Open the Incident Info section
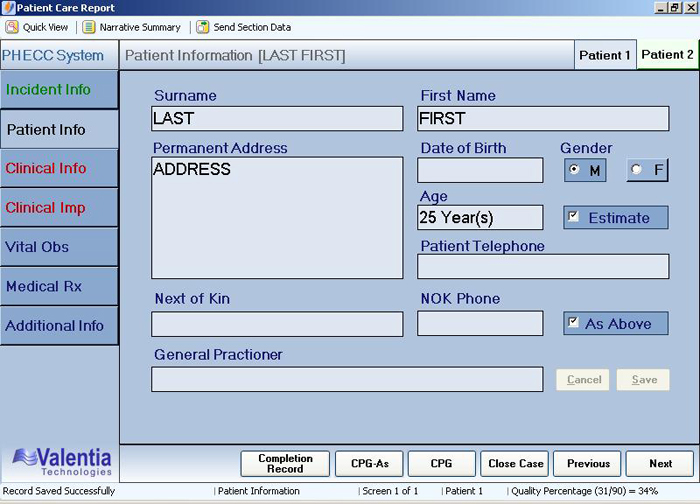 (x=59, y=89)
